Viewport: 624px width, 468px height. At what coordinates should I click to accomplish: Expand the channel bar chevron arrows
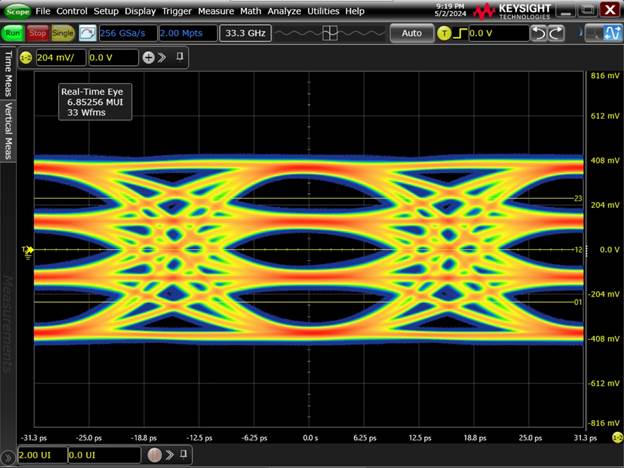click(x=162, y=58)
